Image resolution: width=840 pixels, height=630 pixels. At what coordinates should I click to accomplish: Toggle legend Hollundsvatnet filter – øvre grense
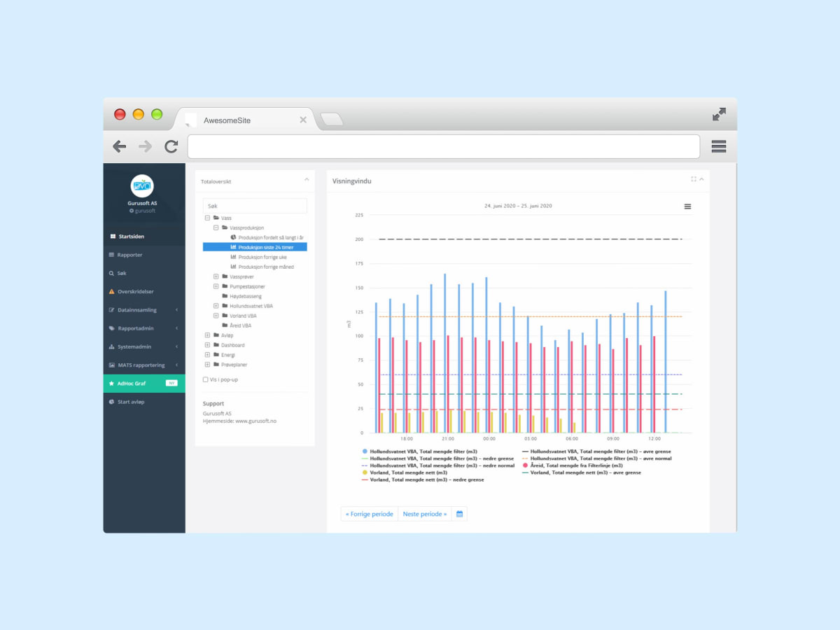(x=596, y=451)
